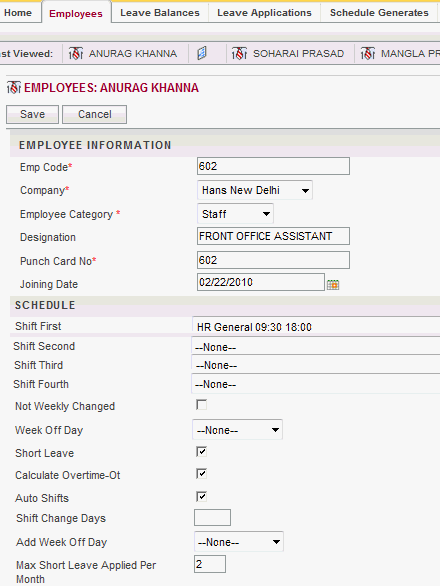
Task: Click the Shift Change Days label
Action: coord(61,518)
